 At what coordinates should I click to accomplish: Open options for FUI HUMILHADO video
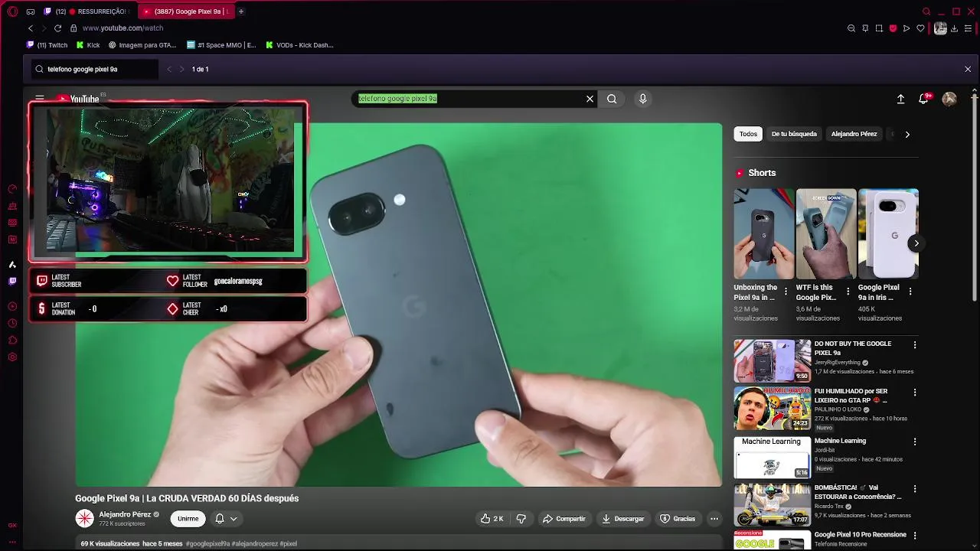(914, 393)
